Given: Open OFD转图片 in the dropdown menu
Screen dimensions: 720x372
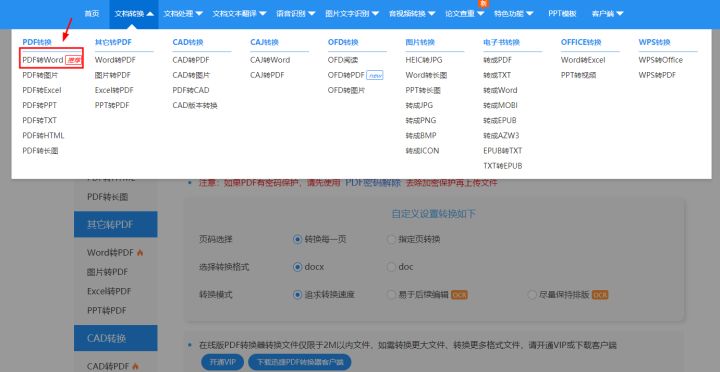Looking at the screenshot, I should click(346, 90).
